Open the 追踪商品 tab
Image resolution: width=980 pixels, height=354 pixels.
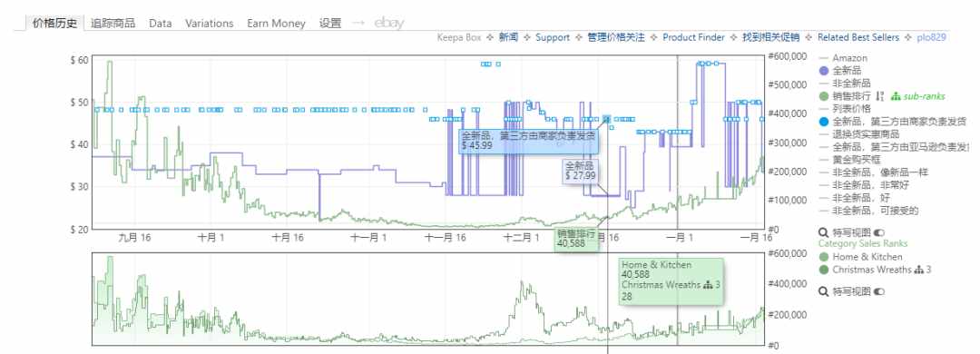click(113, 23)
